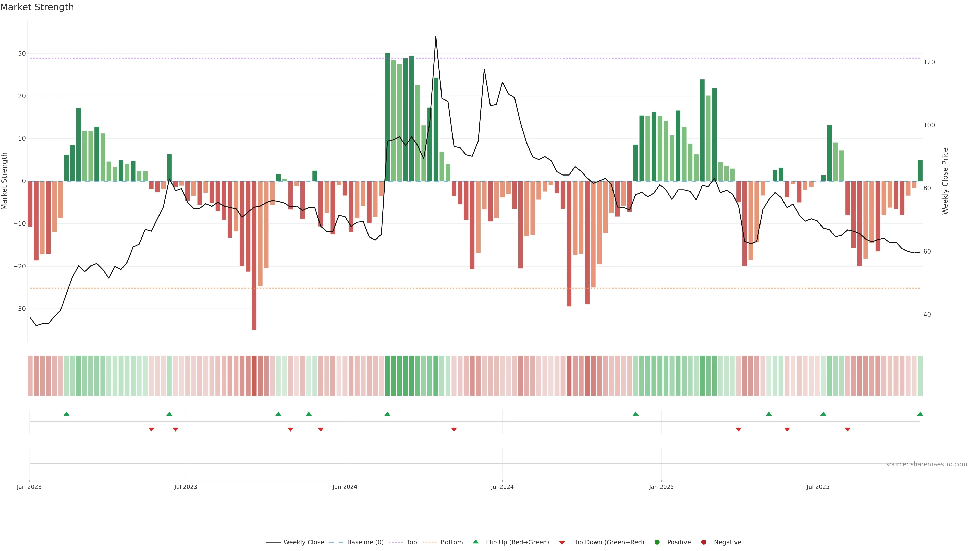
Task: Click the first red flip-down marker triangle
Action: pyautogui.click(x=151, y=429)
